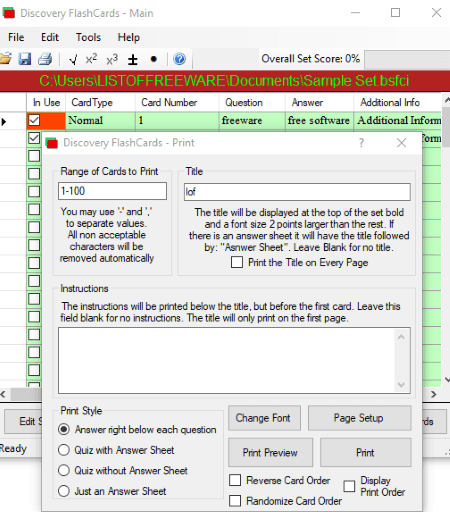
Task: Click the Print Preview button
Action: 270,452
